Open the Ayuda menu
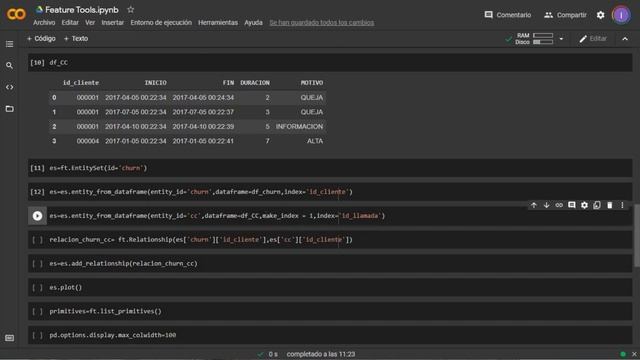The height and width of the screenshot is (360, 640). click(253, 22)
